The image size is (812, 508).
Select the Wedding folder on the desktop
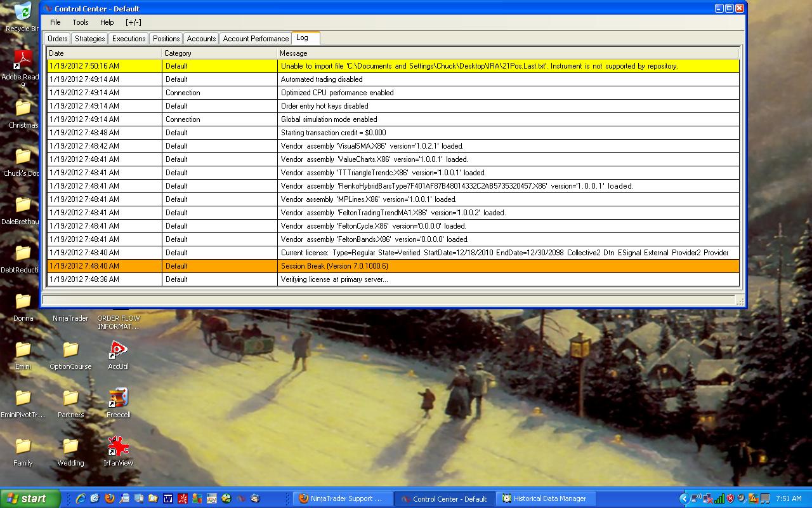point(70,451)
